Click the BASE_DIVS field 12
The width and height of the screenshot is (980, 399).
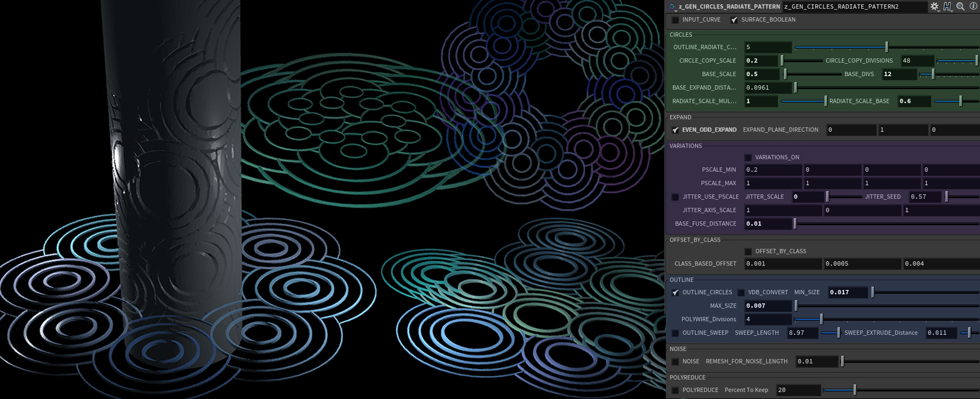899,74
